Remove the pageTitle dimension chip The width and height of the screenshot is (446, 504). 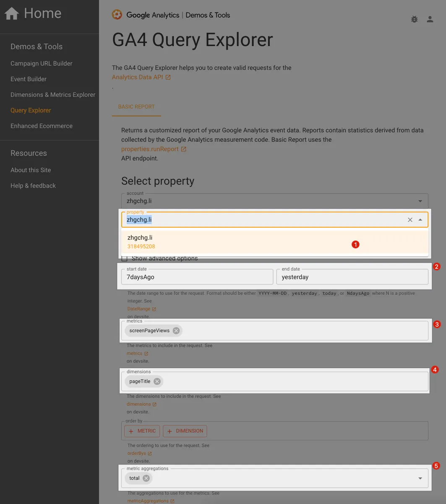pyautogui.click(x=157, y=381)
